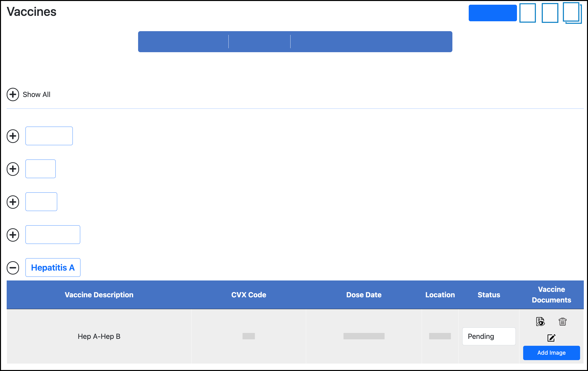The height and width of the screenshot is (371, 588).
Task: Expand the first unnamed vaccine category
Action: coord(13,136)
